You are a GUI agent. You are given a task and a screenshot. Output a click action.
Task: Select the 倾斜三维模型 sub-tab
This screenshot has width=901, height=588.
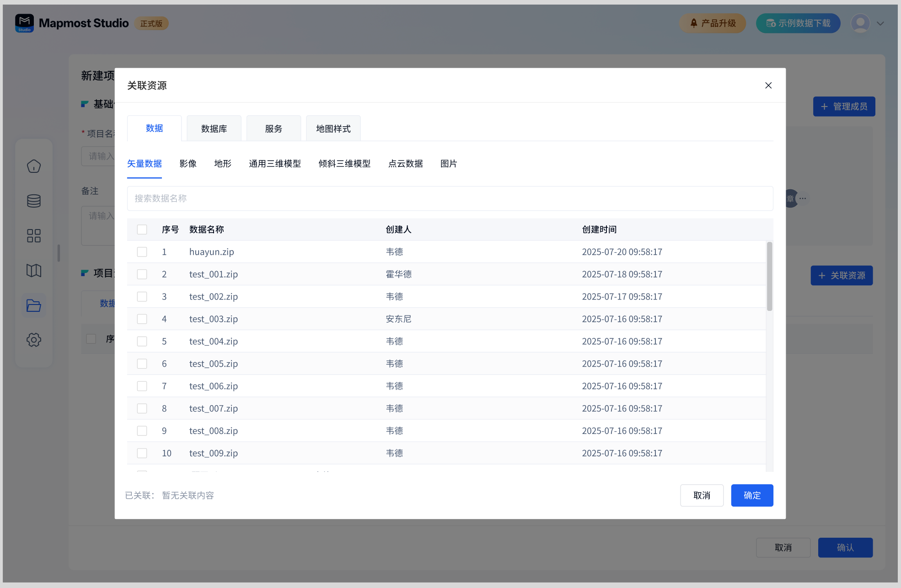point(344,164)
